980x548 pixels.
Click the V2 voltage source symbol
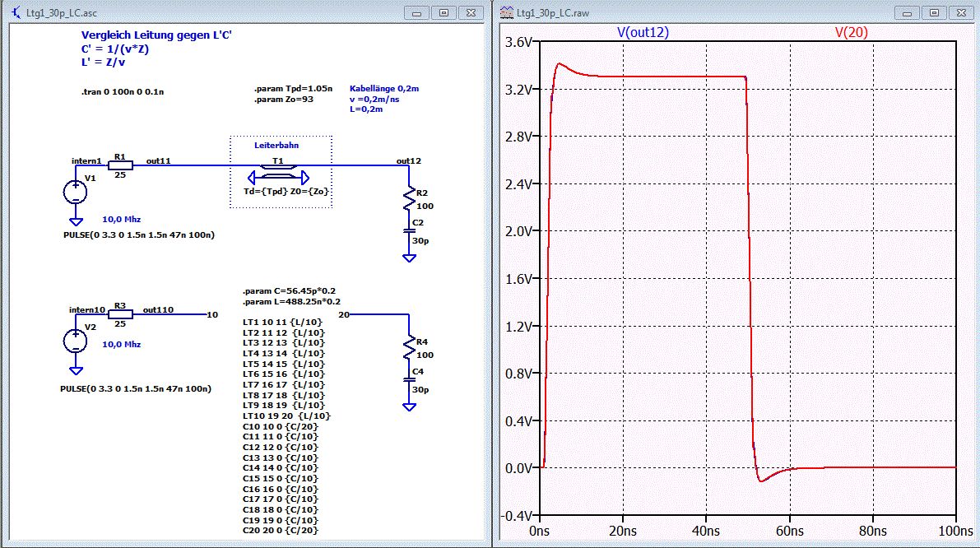coord(76,341)
